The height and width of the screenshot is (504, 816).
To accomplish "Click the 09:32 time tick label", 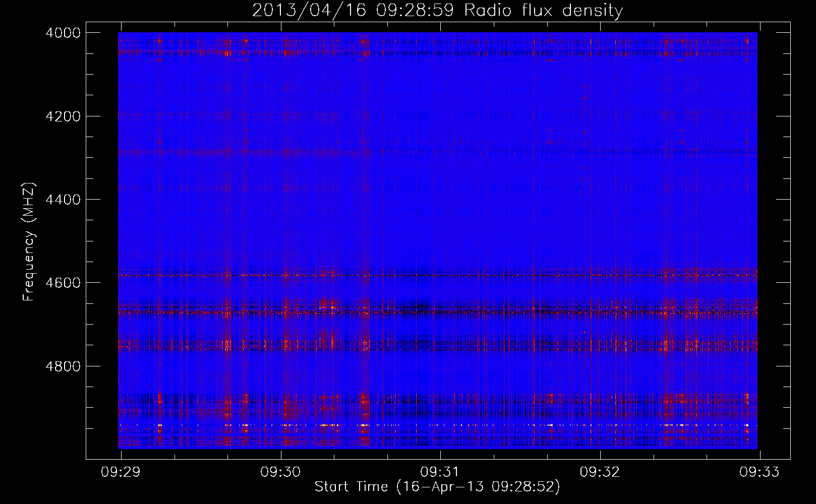I will [x=600, y=472].
